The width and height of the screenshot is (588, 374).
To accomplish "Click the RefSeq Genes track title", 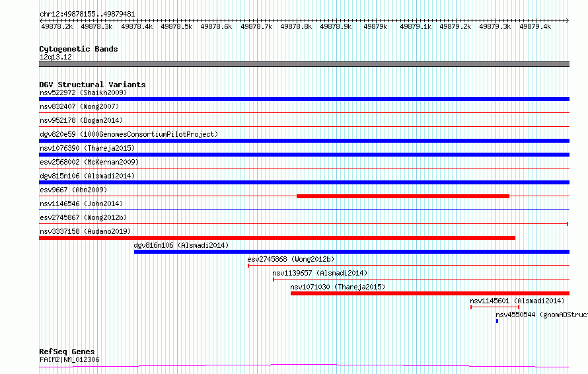I will coord(67,352).
